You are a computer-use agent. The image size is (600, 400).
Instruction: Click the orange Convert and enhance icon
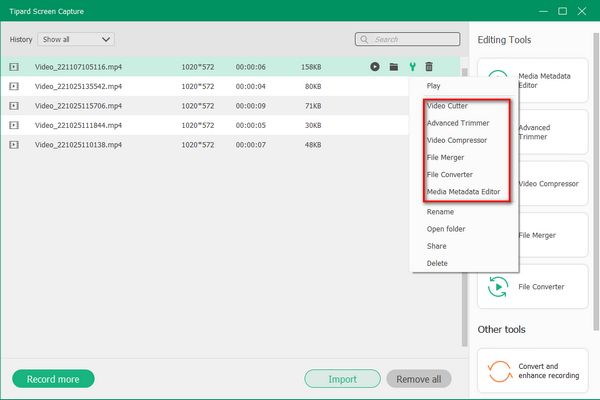pos(499,371)
